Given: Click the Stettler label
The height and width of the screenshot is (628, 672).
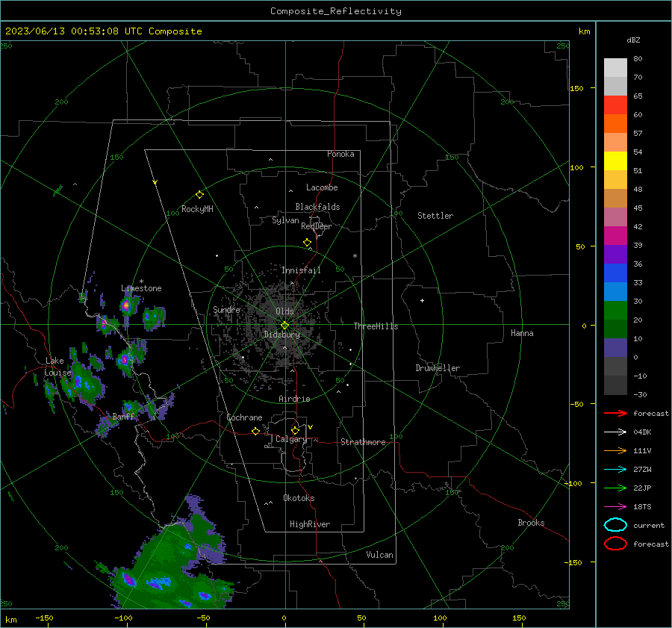Looking at the screenshot, I should point(435,216).
